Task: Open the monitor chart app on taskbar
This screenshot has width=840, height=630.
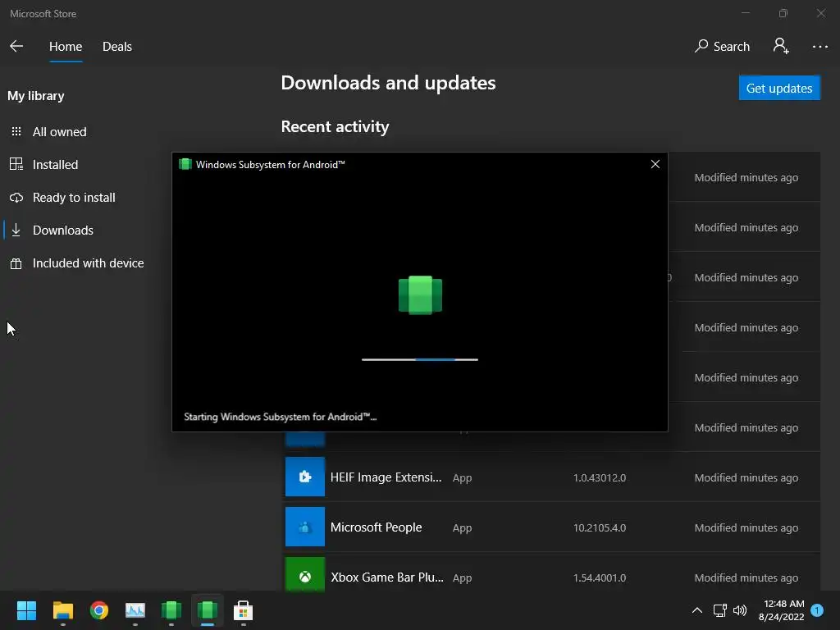Action: point(135,610)
